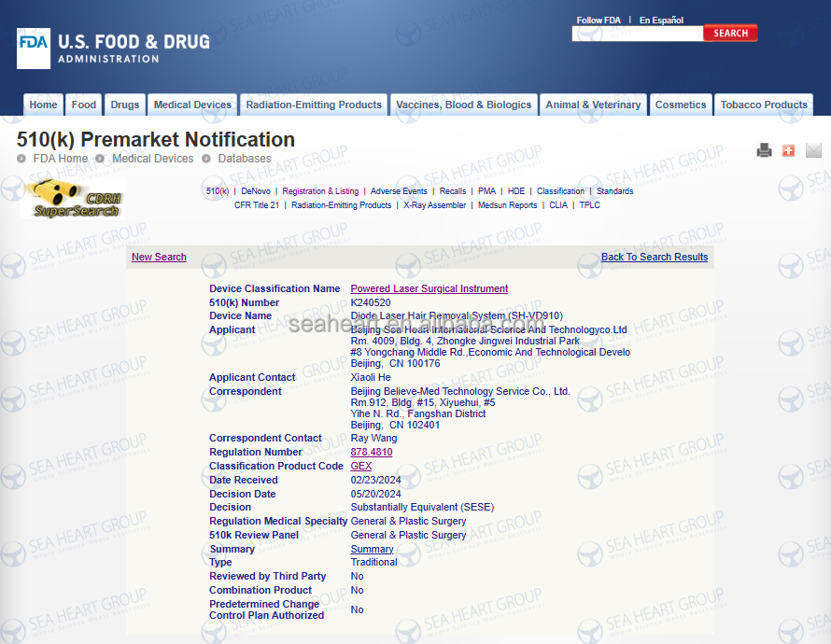Screen dimensions: 831x644
Task: Click the red plus share icon
Action: coord(788,150)
